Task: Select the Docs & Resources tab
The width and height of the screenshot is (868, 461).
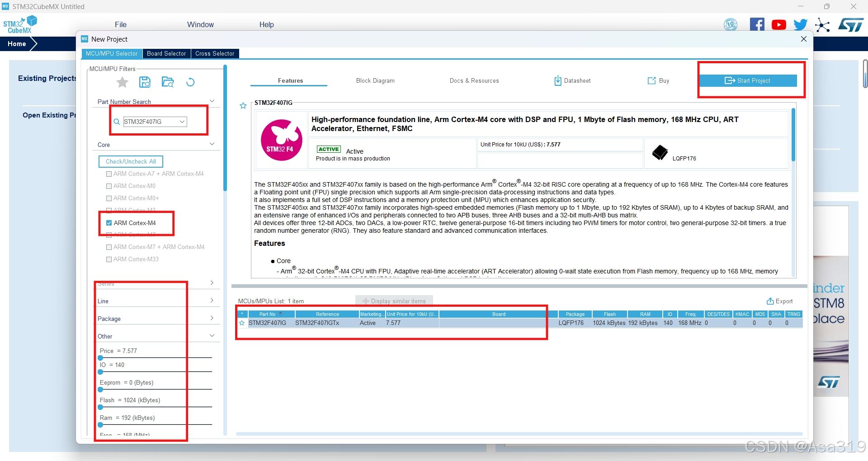Action: pos(474,80)
